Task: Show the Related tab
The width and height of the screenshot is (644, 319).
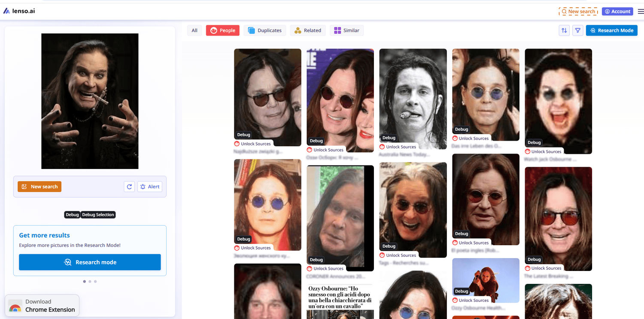Action: (308, 30)
